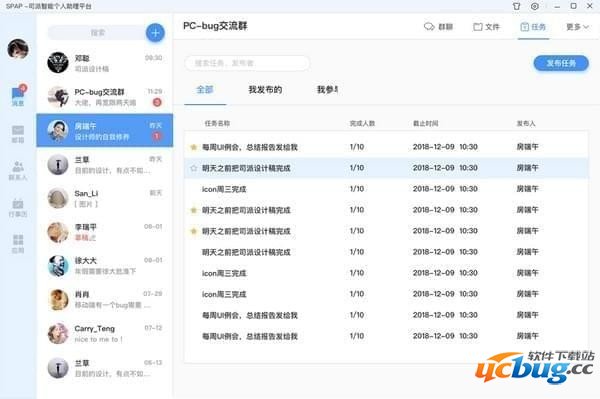Open the skin (shirt) icon in title bar
The image size is (600, 399).
coord(516,6)
